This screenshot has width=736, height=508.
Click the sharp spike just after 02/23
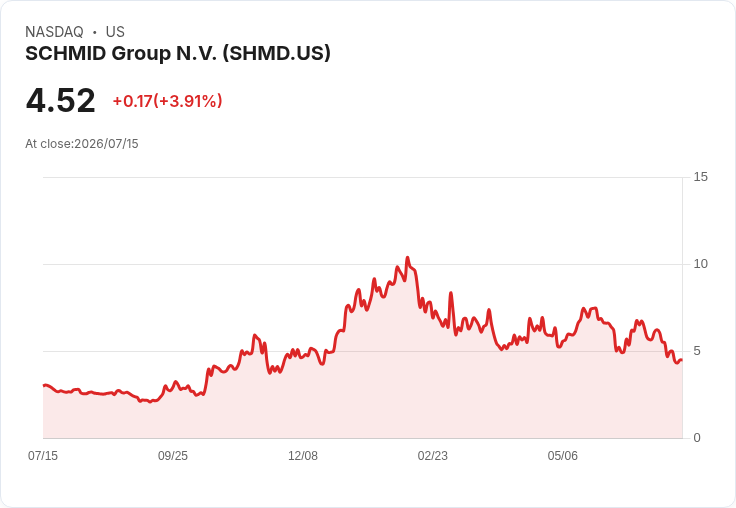tap(451, 293)
